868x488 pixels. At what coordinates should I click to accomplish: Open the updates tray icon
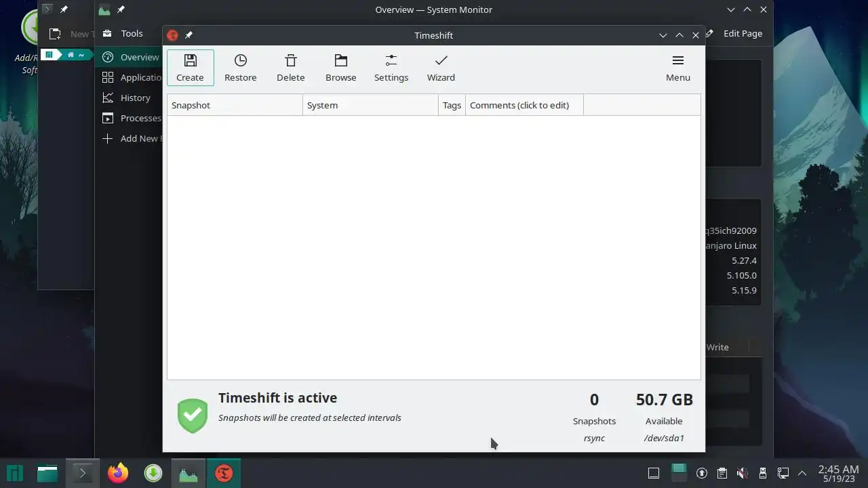(702, 473)
